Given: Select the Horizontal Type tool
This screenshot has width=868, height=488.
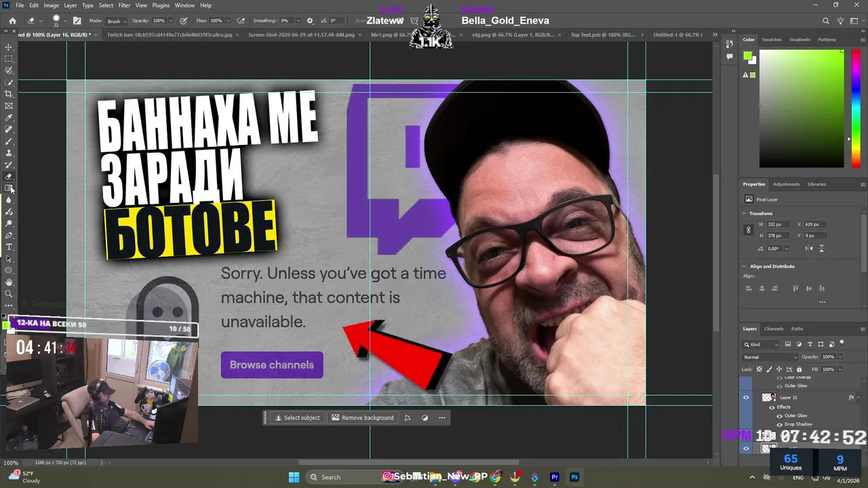Looking at the screenshot, I should point(9,247).
